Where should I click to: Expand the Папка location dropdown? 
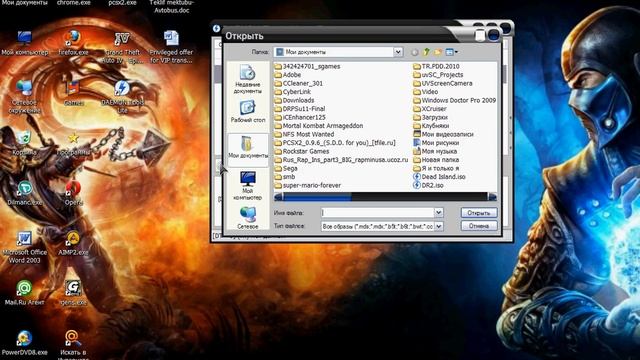tap(398, 52)
